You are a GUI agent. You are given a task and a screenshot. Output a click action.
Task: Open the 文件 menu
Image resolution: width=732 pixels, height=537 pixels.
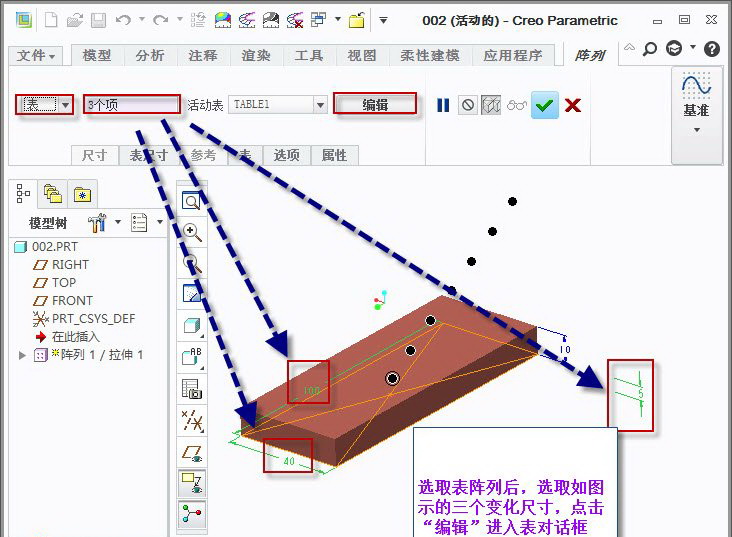point(36,56)
